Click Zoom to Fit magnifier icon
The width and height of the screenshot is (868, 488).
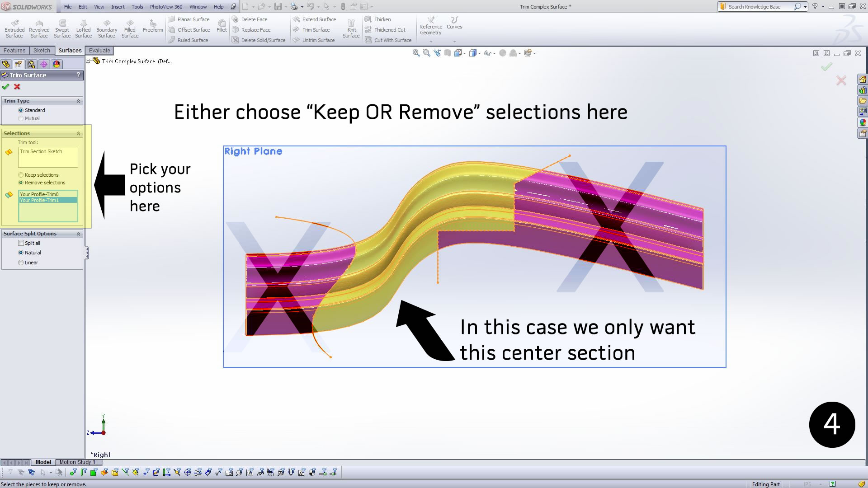[416, 53]
